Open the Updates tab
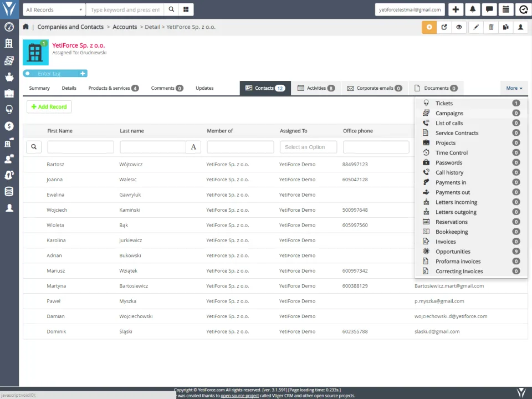Viewport: 532px width, 399px height. (204, 88)
